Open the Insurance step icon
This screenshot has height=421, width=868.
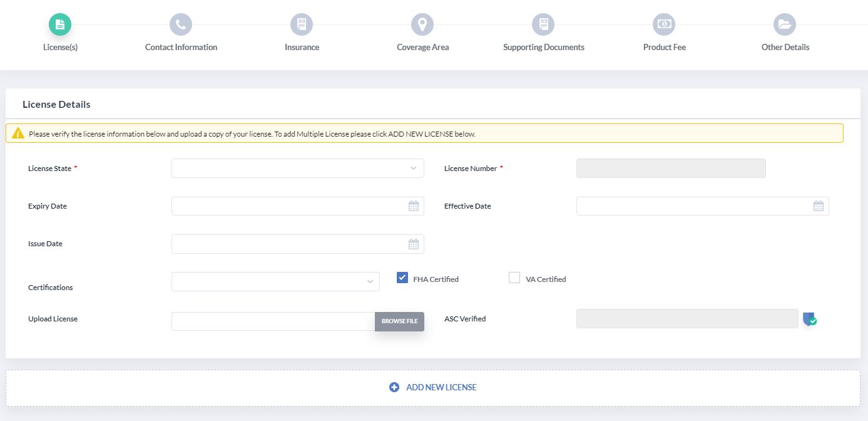302,24
